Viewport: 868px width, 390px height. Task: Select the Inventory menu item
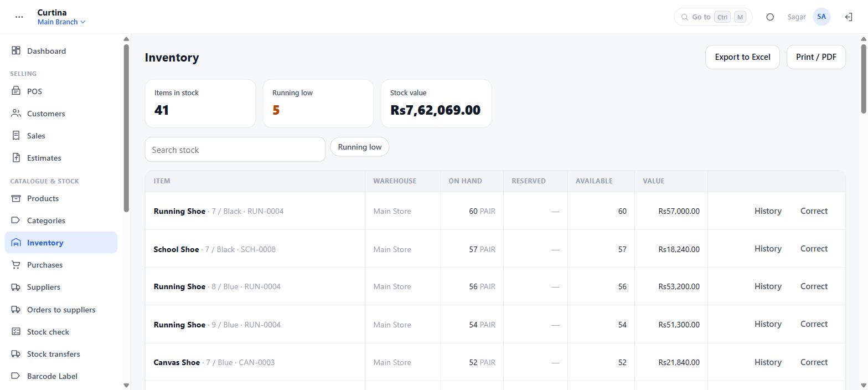pos(61,243)
